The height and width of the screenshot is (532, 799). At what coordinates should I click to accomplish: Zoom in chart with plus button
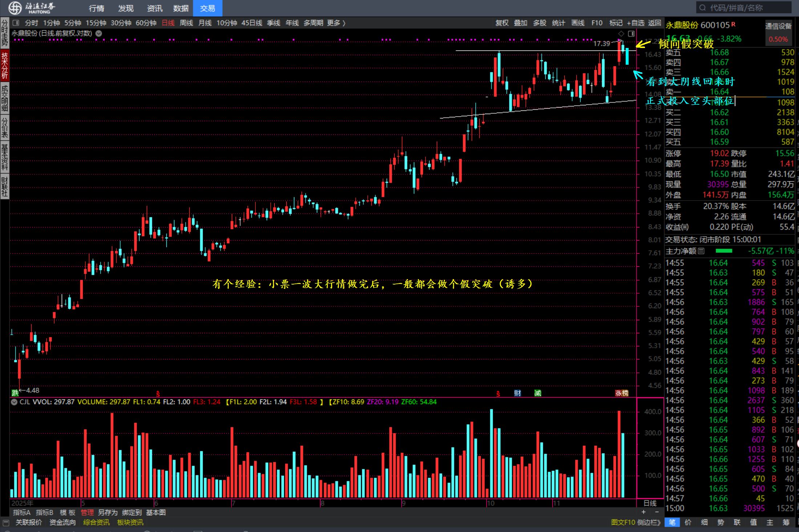point(643,512)
